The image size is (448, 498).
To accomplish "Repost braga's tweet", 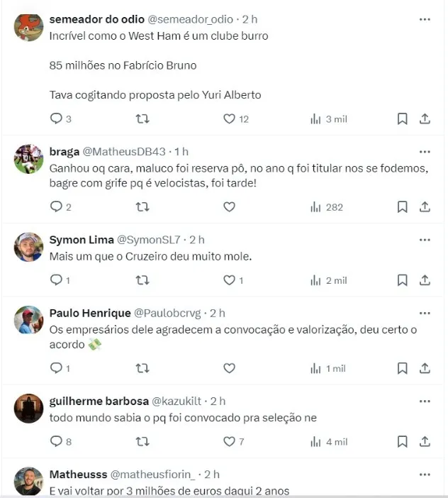I will [142, 207].
